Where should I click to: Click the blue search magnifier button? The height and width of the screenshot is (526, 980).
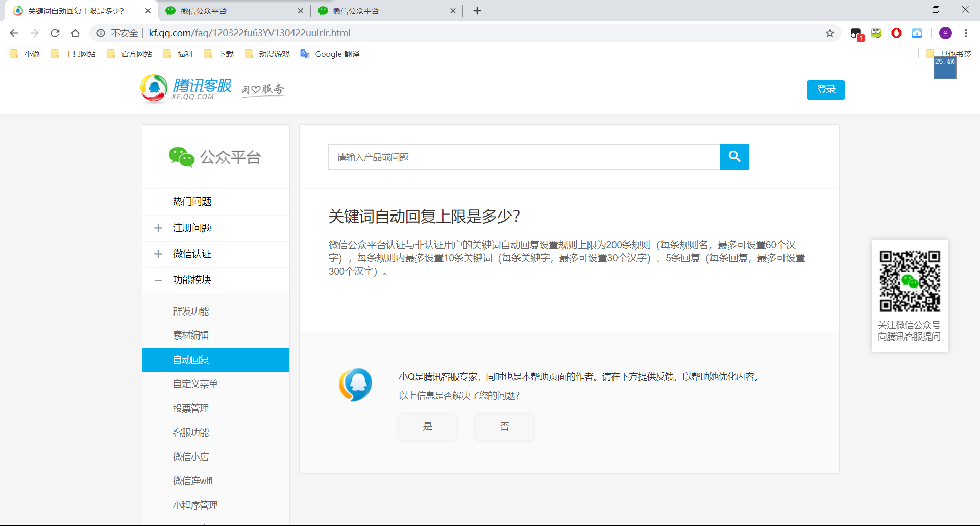pos(734,157)
